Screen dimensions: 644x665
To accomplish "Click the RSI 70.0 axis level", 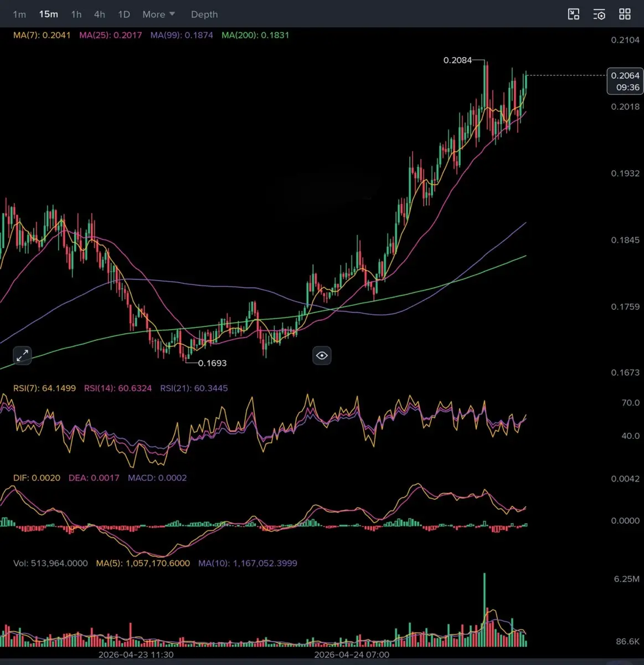I will pyautogui.click(x=630, y=403).
